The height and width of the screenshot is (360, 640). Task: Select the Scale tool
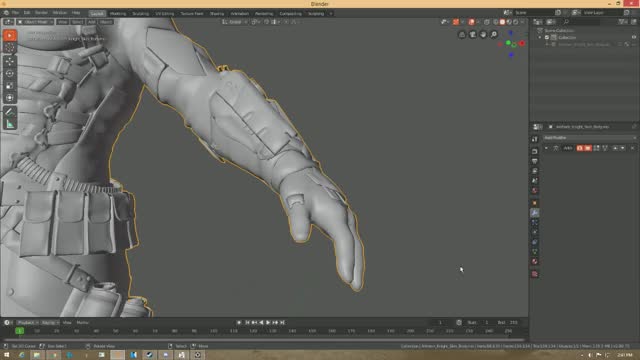(x=10, y=86)
